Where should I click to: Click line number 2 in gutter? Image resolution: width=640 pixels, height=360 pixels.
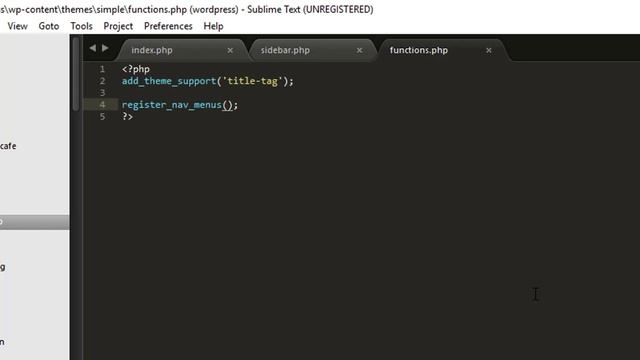point(102,81)
